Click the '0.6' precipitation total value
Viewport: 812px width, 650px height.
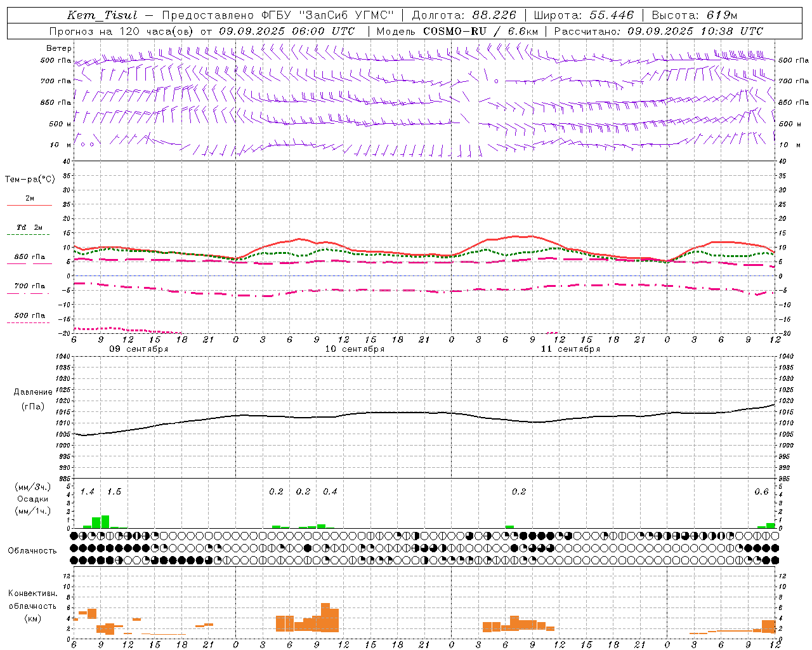pyautogui.click(x=761, y=492)
